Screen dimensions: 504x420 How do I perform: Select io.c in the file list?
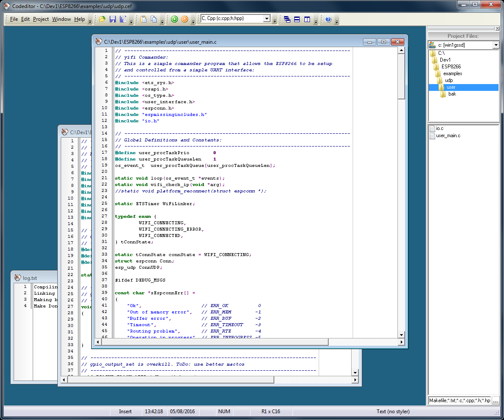439,128
